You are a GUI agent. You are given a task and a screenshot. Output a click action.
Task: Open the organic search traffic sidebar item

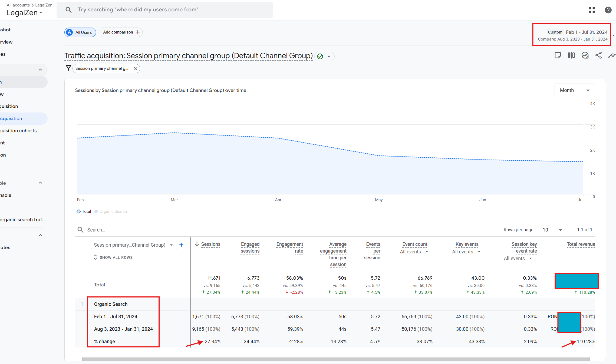(x=23, y=220)
